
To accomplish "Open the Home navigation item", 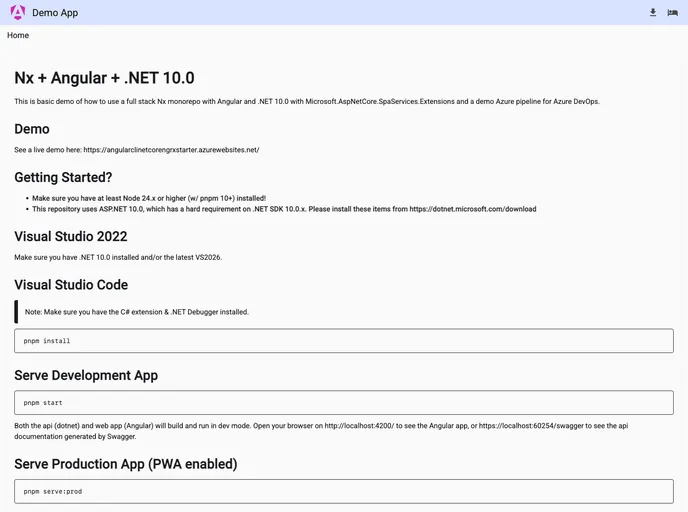I will [x=18, y=35].
